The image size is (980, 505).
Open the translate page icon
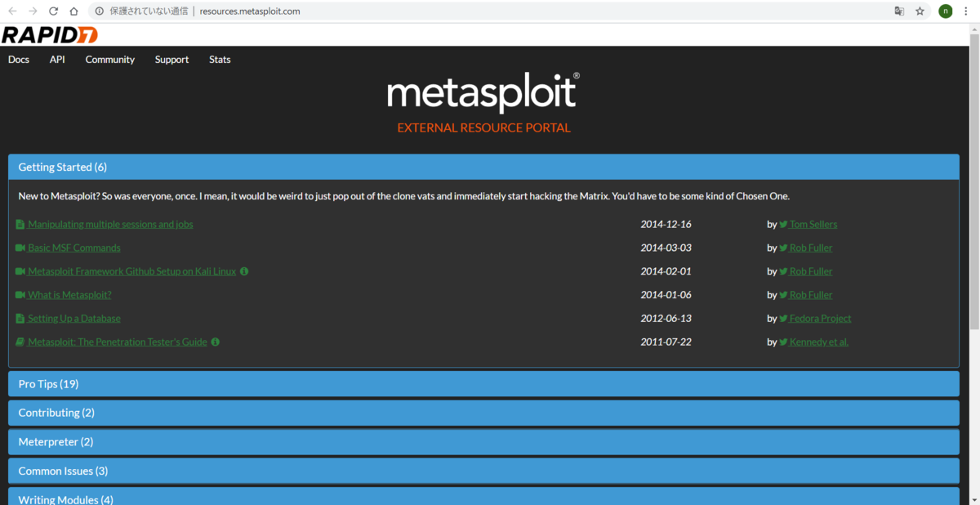[899, 11]
